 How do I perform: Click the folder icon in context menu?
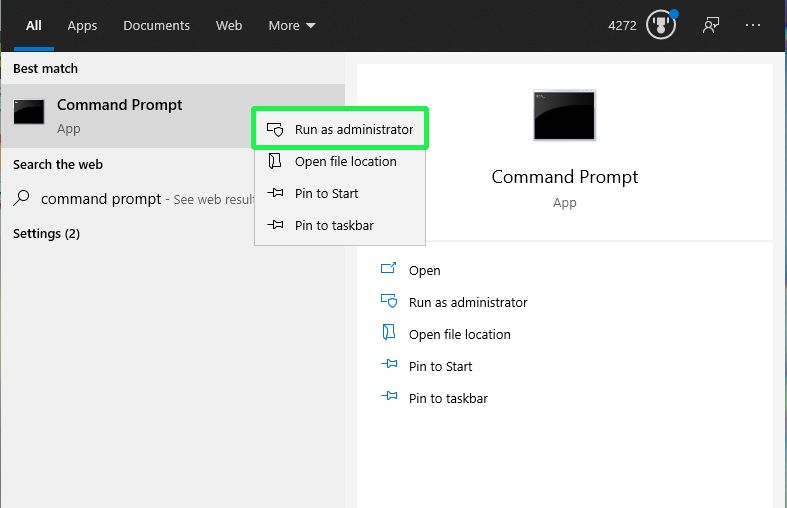click(x=275, y=161)
